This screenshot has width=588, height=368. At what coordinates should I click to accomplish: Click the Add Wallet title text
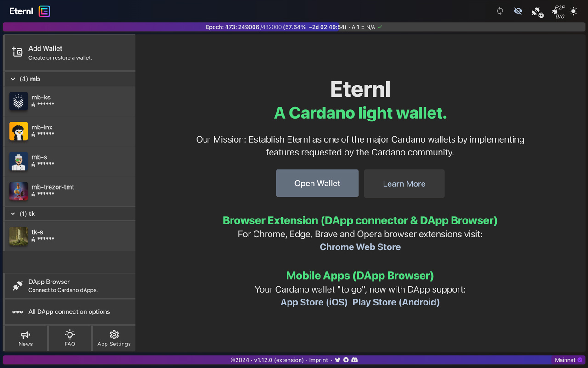point(45,48)
